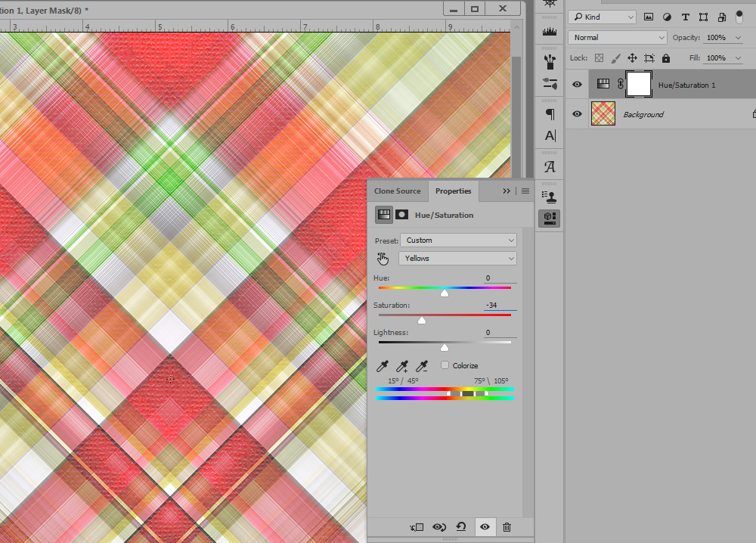Click the Background layer thumbnail
This screenshot has width=756, height=543.
603,113
